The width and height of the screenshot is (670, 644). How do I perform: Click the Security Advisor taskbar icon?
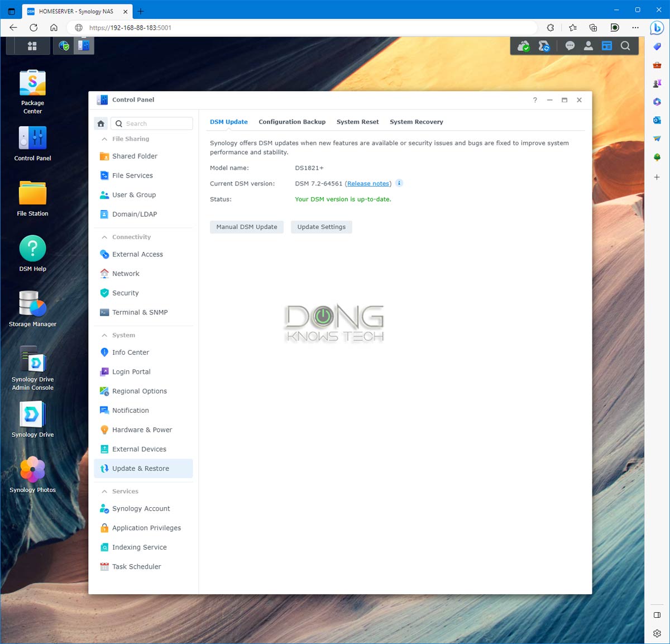pos(64,46)
